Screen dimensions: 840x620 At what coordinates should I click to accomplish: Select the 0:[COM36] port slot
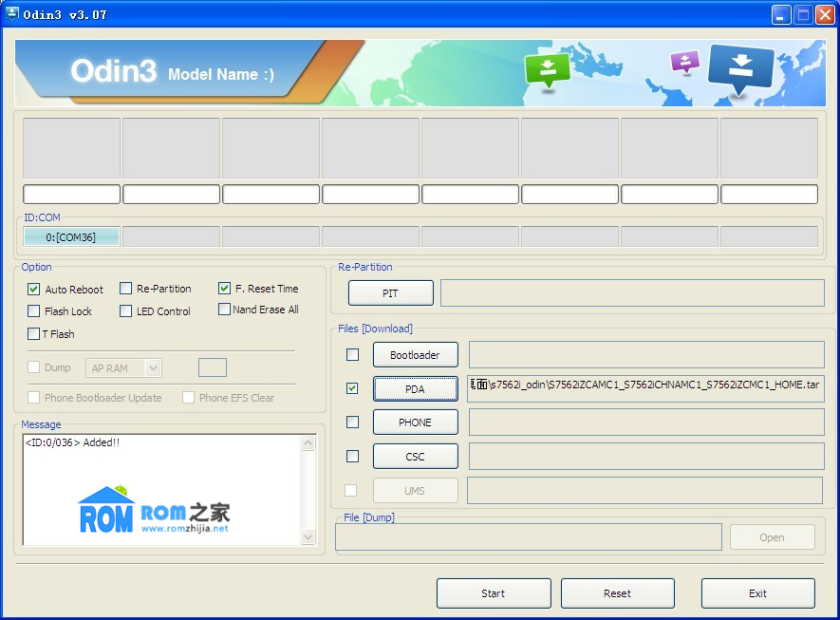[71, 236]
